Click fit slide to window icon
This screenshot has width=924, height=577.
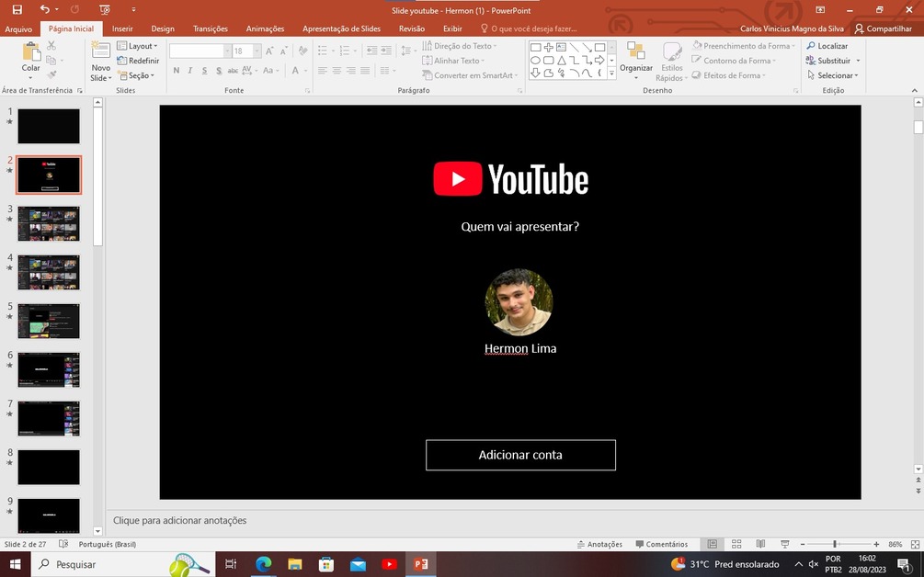click(915, 544)
